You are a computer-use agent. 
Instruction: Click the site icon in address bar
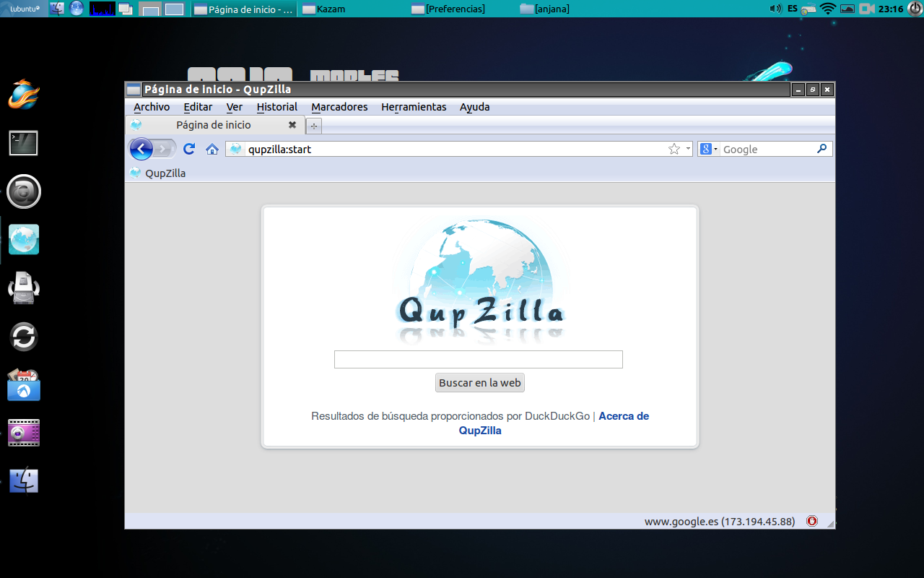pyautogui.click(x=235, y=149)
